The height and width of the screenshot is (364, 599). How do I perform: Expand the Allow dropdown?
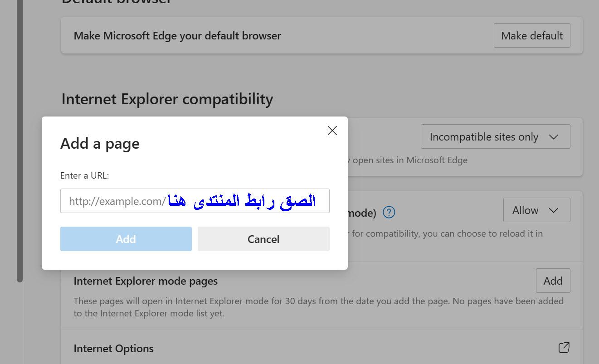click(x=536, y=210)
